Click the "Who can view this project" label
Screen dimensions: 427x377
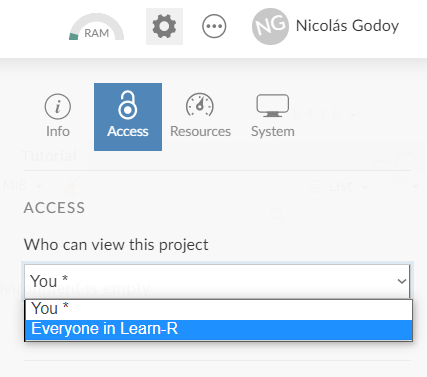116,245
